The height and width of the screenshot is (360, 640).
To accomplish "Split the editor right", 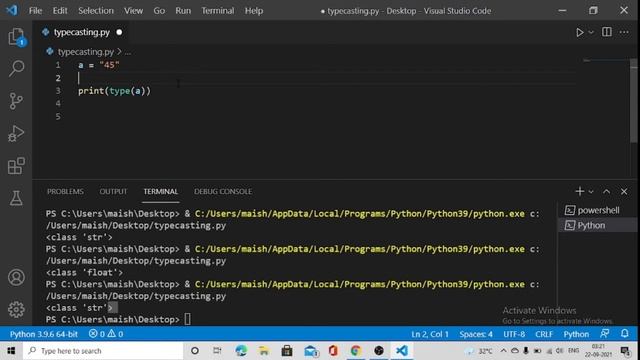I will pos(607,32).
